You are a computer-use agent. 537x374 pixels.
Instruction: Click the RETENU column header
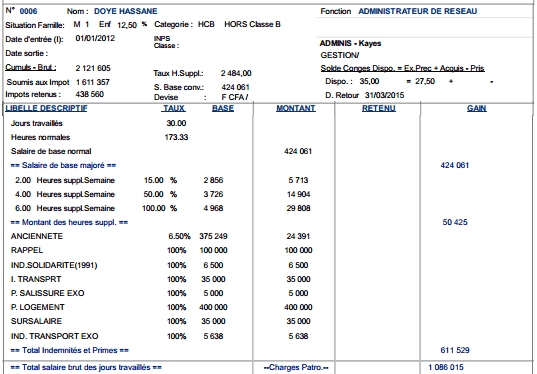click(379, 109)
